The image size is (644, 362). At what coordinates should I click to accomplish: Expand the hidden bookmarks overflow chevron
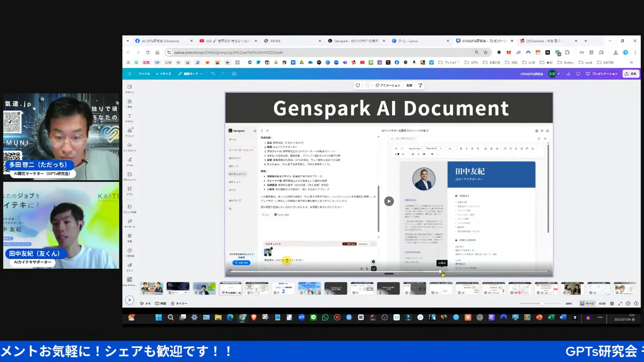tap(631, 63)
